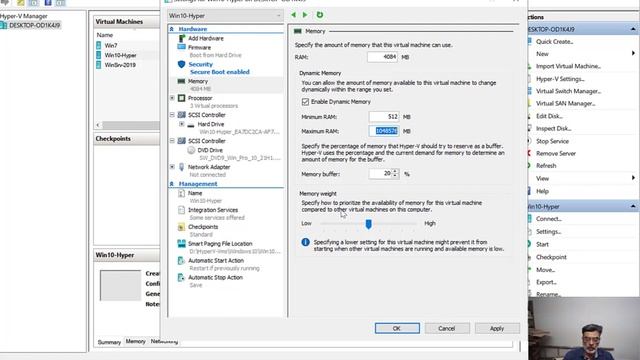Click the DVD Drive disc icon
The image size is (640, 360).
[191, 150]
